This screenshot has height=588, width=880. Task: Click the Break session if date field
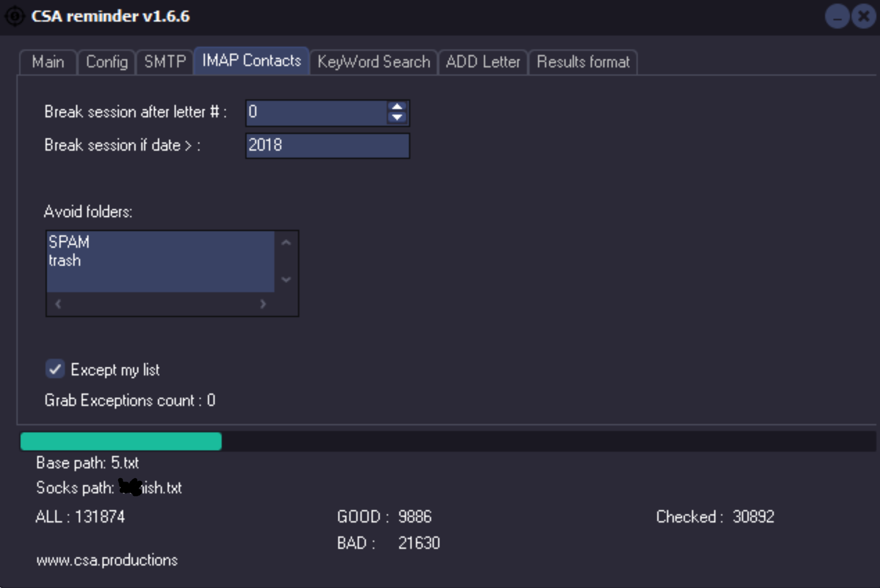tap(327, 146)
